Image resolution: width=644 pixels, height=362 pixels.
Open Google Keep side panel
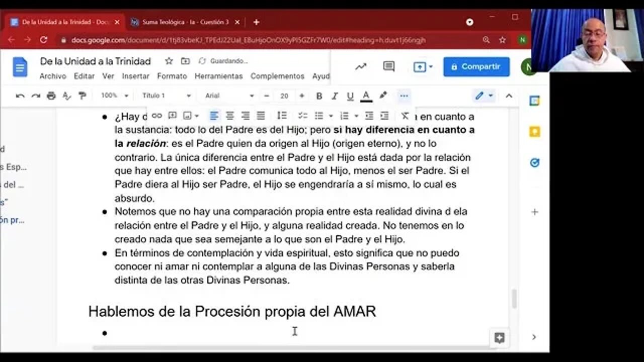pos(535,132)
